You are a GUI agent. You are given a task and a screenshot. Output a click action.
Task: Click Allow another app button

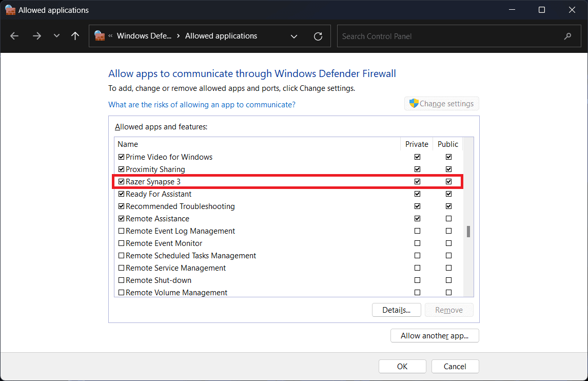tap(435, 336)
